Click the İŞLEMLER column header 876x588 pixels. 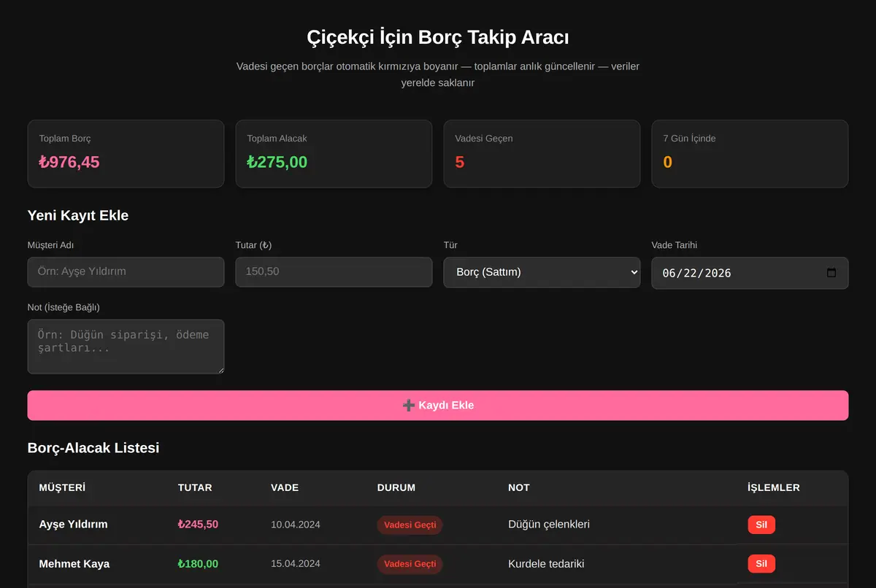(774, 487)
